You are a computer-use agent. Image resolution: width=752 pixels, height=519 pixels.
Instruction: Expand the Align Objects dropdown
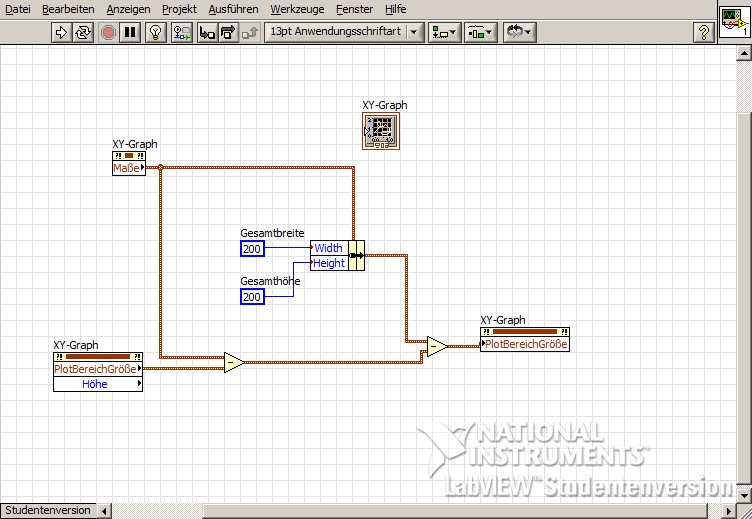pos(443,32)
